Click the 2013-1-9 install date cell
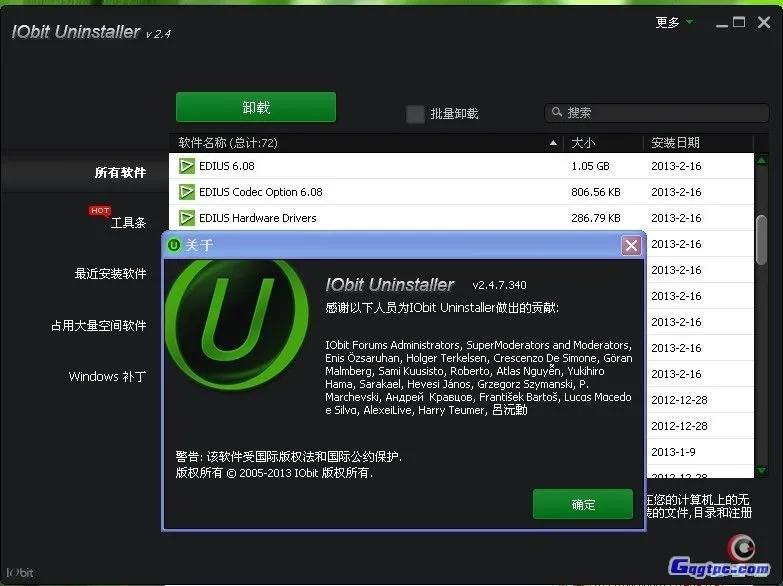The width and height of the screenshot is (783, 586). click(x=673, y=452)
